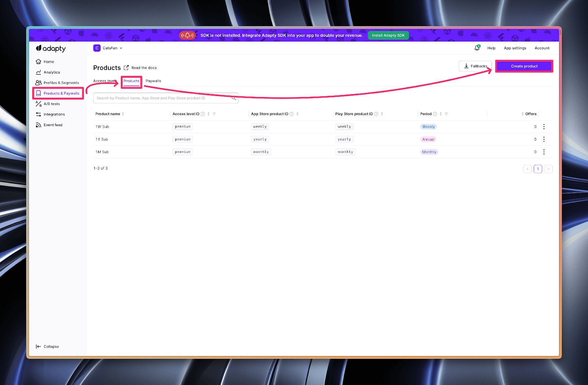588x385 pixels.
Task: Click the notification bell icon
Action: (477, 48)
